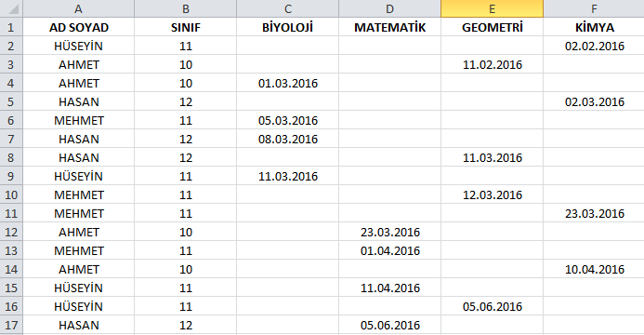
Task: Select MEHMET cell in row 11
Action: (78, 213)
